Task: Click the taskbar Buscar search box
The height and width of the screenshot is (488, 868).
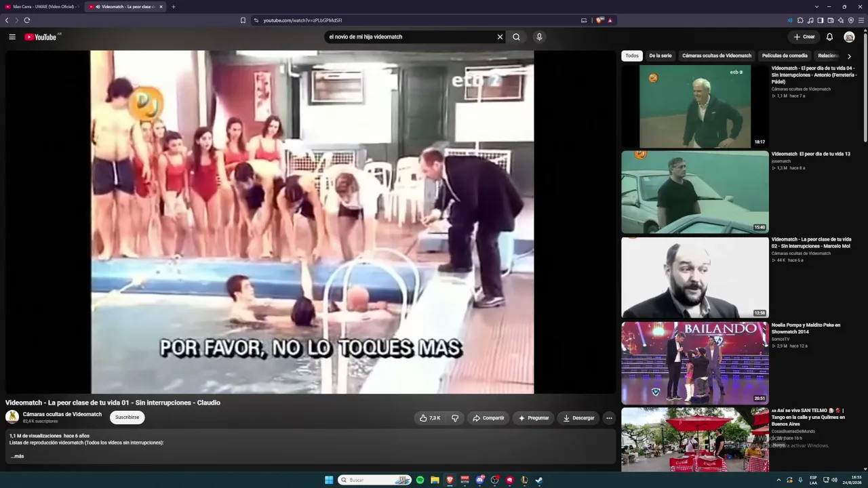Action: coord(375,480)
